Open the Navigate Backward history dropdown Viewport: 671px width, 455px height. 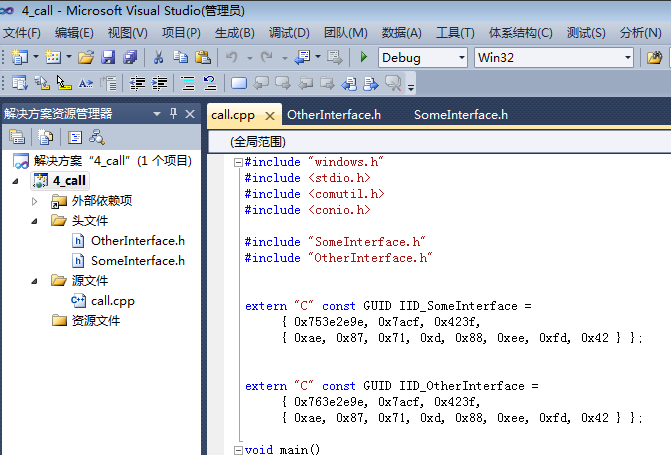318,57
